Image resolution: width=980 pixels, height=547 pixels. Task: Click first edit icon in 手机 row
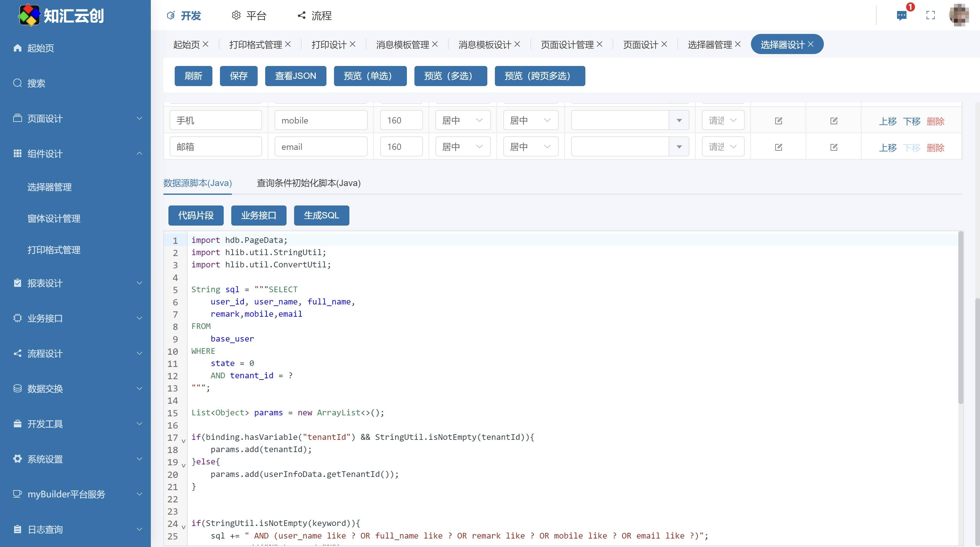click(x=778, y=121)
